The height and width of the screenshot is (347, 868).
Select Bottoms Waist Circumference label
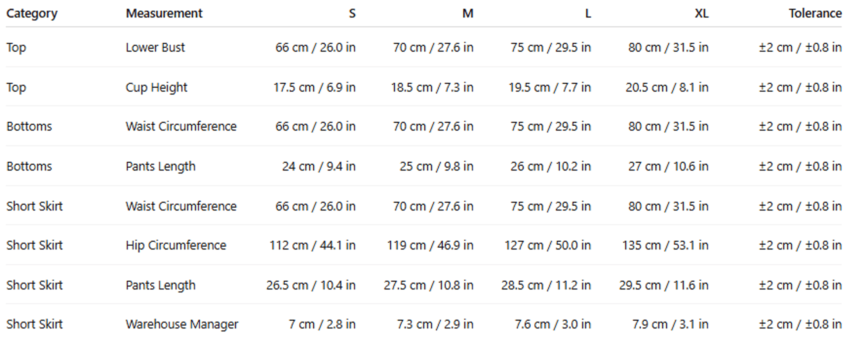[181, 126]
